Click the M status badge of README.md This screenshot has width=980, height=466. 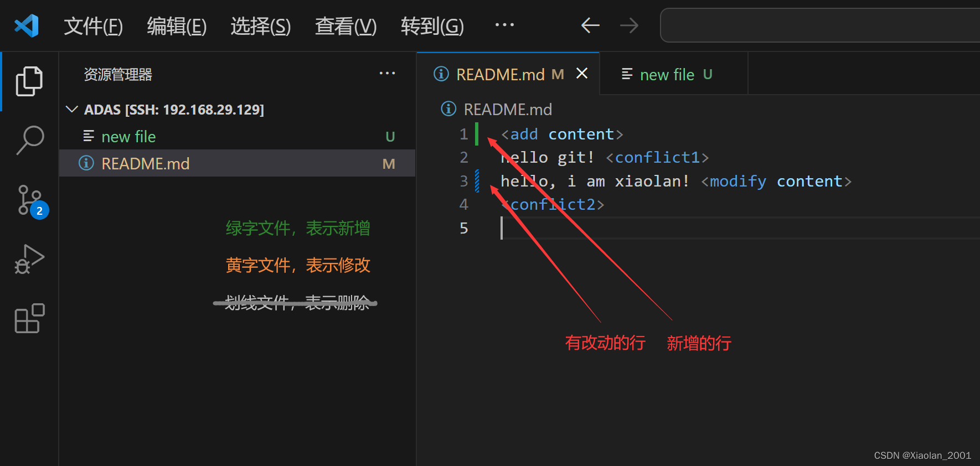click(x=389, y=164)
